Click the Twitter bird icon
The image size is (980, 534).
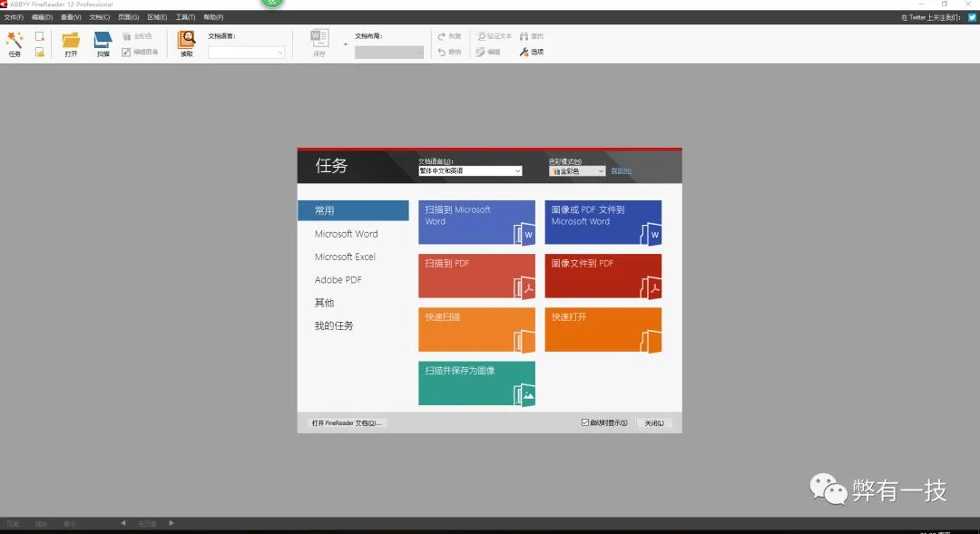tap(972, 17)
